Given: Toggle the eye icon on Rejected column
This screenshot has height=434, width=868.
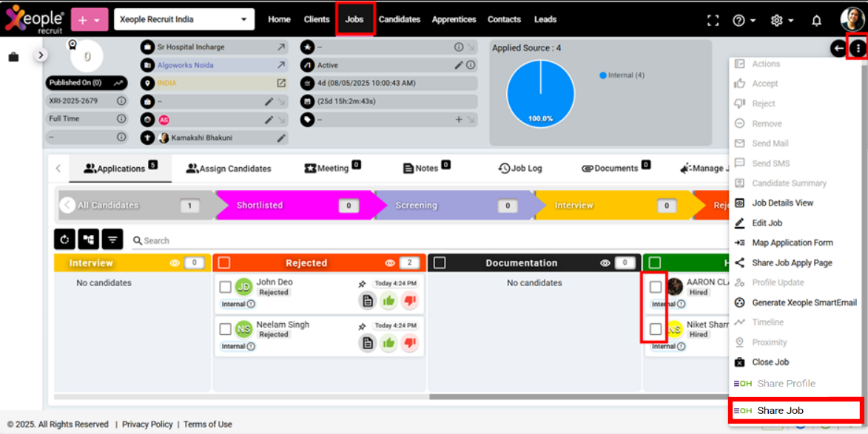Looking at the screenshot, I should (x=390, y=263).
